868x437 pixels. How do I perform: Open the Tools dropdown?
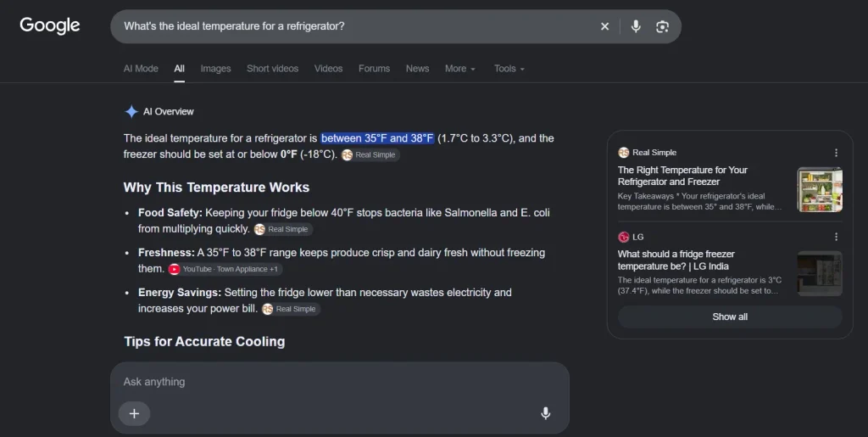509,69
